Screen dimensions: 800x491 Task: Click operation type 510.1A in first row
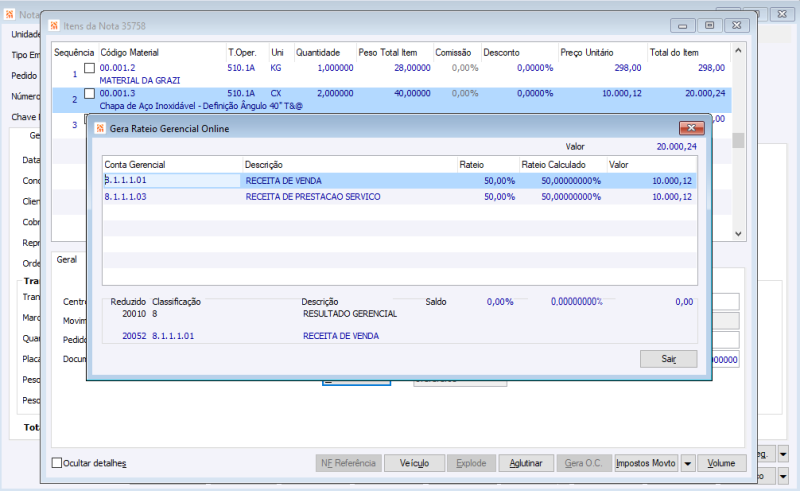pos(241,68)
